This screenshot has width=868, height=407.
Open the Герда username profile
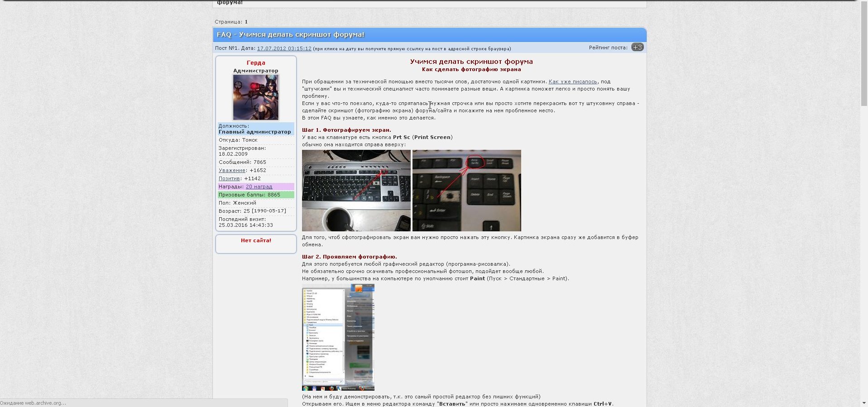tap(256, 63)
